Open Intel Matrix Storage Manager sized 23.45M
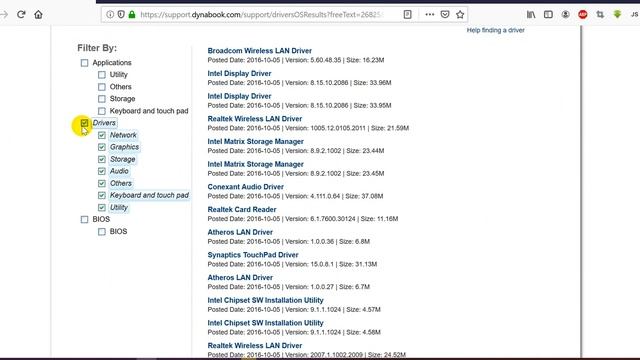Viewport: 640px width, 360px height. click(256, 164)
